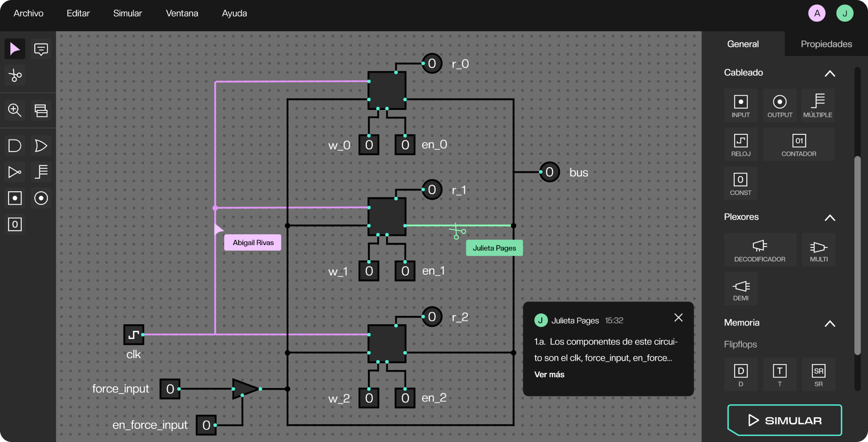Toggle the w_1 input bit
The height and width of the screenshot is (442, 868).
(x=369, y=271)
